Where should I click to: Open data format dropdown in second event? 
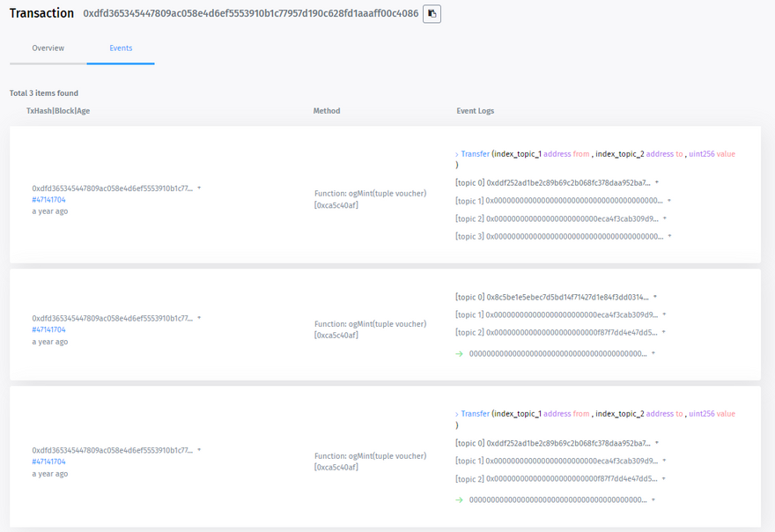pyautogui.click(x=653, y=354)
